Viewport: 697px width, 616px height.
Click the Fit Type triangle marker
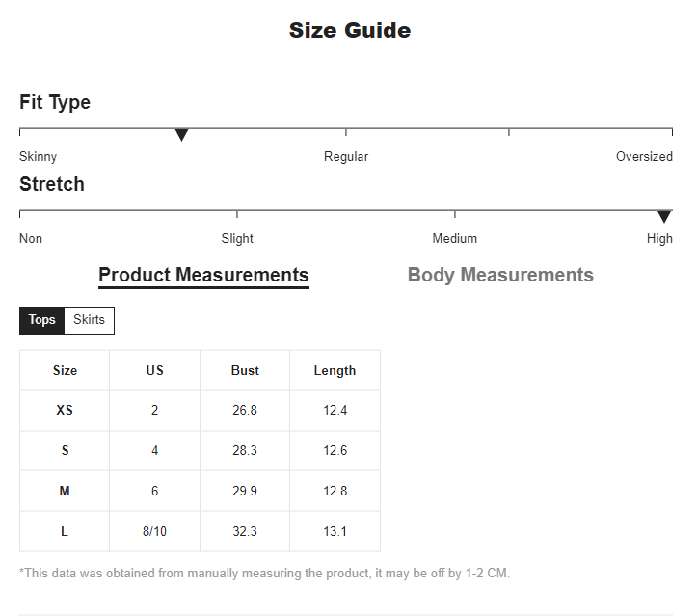tap(181, 135)
